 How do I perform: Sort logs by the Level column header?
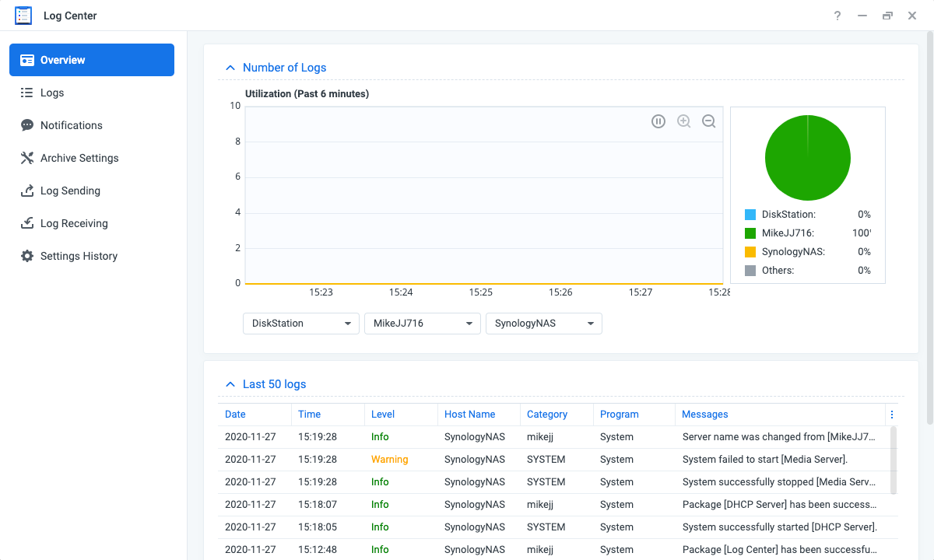[x=383, y=415]
